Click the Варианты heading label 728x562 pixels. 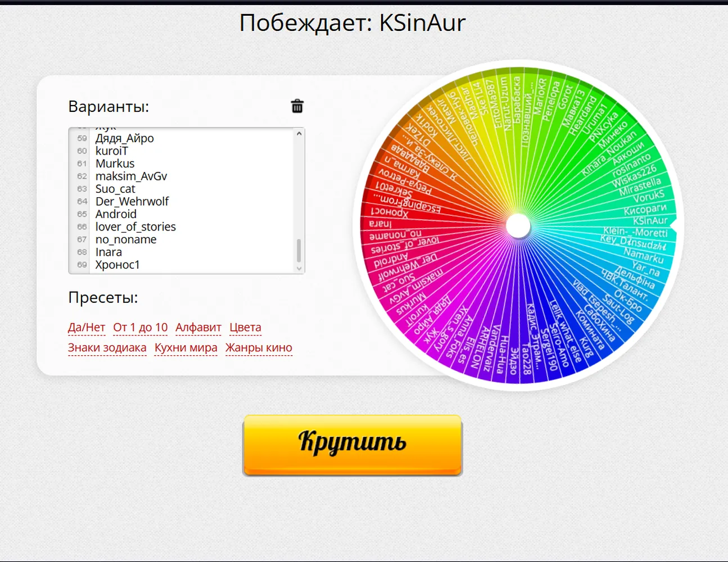[x=108, y=106]
